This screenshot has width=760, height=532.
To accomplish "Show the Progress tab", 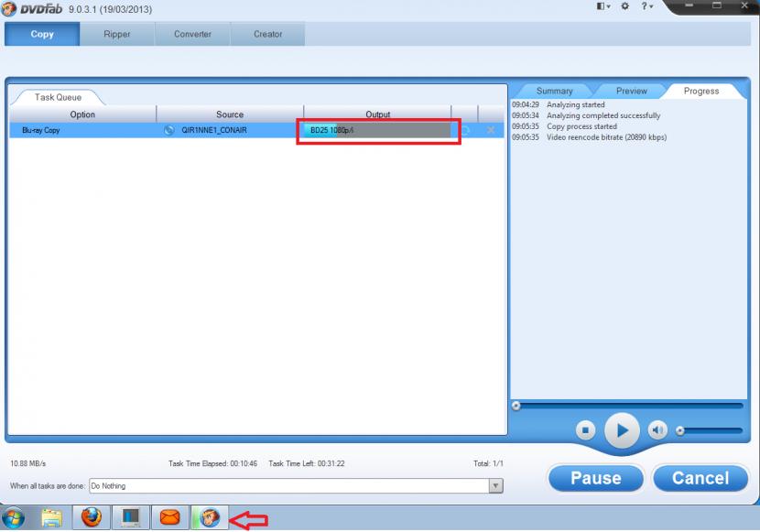I will coord(701,91).
